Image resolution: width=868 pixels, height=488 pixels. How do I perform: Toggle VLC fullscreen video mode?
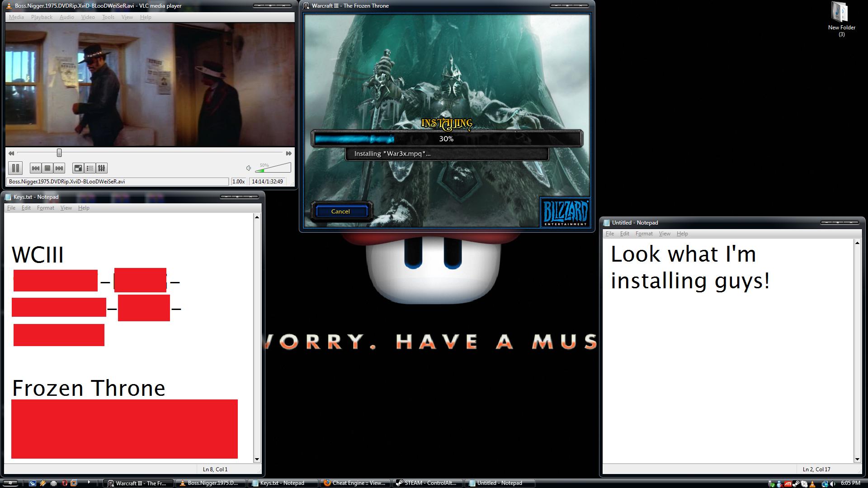[x=78, y=168]
